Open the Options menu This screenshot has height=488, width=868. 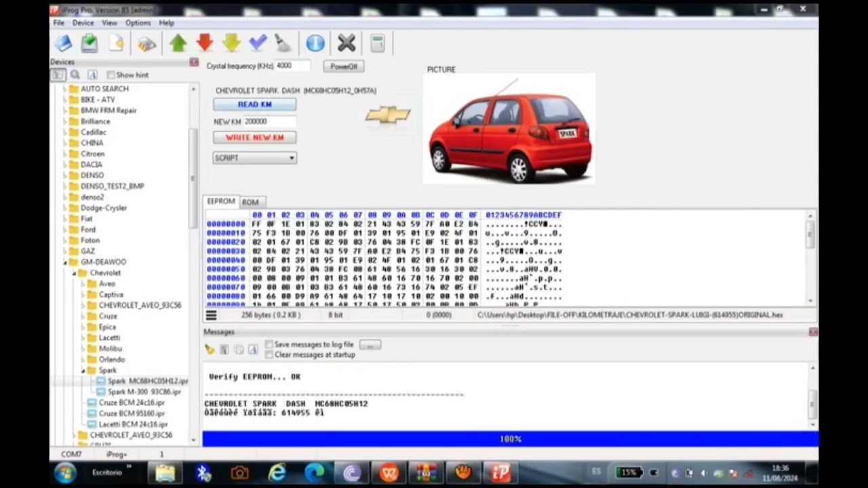[x=138, y=23]
